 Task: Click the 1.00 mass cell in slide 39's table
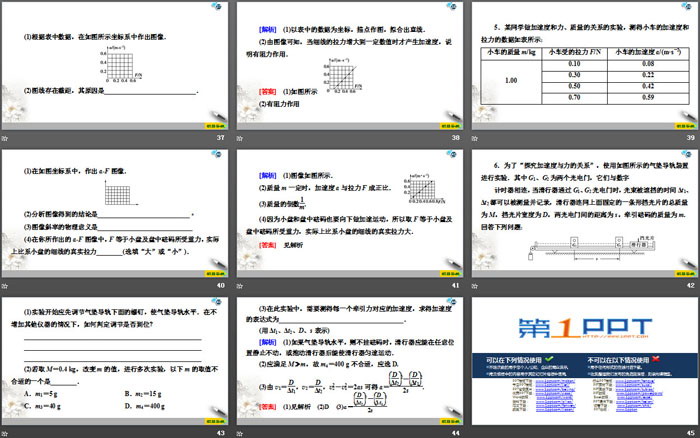coord(511,81)
